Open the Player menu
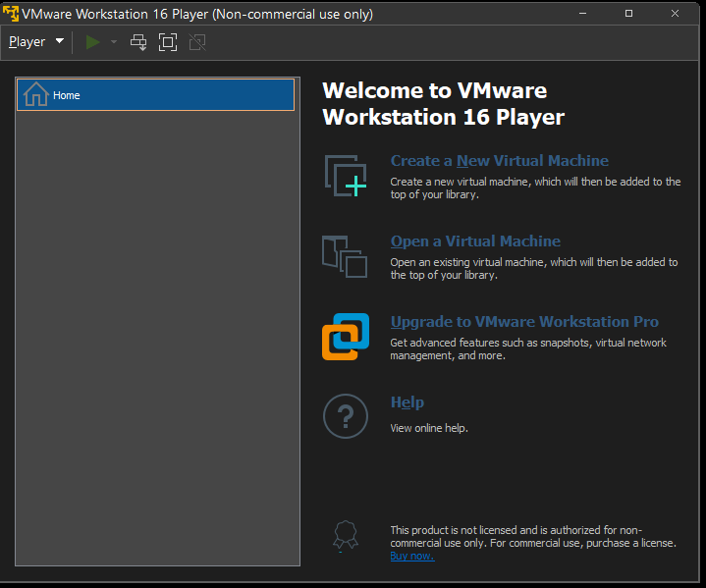This screenshot has height=588, width=706. click(36, 42)
